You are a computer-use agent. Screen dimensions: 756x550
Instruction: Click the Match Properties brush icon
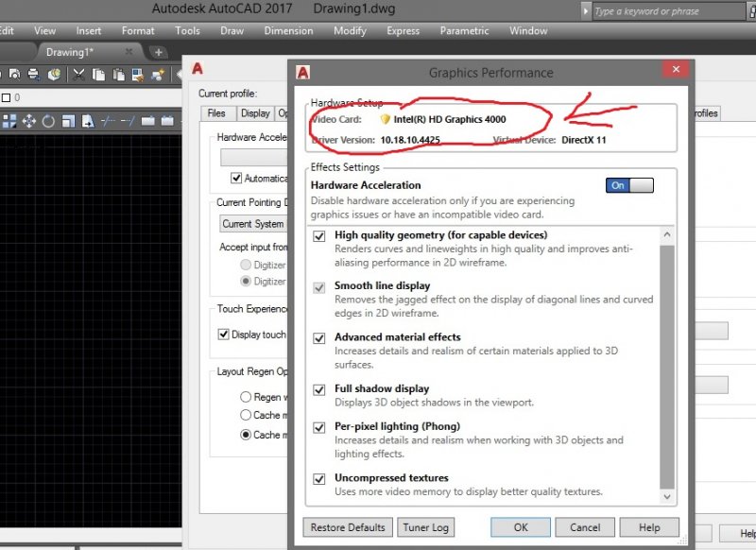point(138,75)
